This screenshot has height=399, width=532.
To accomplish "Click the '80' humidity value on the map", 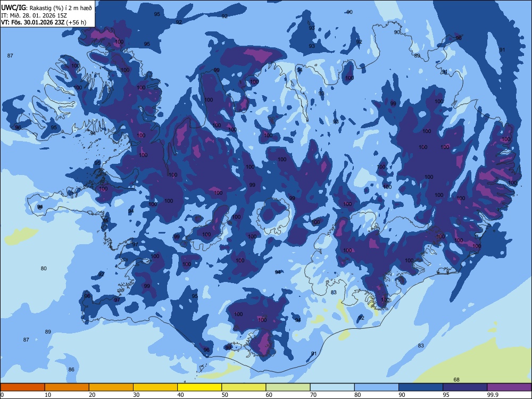I will pyautogui.click(x=44, y=268).
